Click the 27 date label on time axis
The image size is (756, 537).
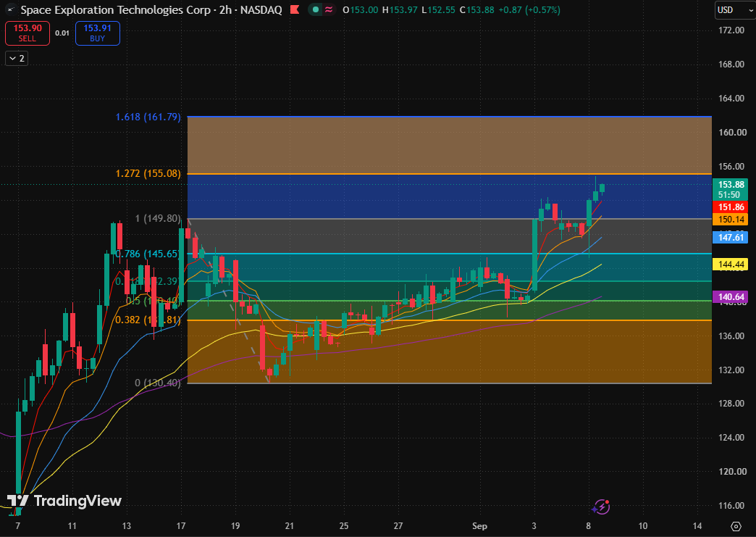(x=398, y=526)
